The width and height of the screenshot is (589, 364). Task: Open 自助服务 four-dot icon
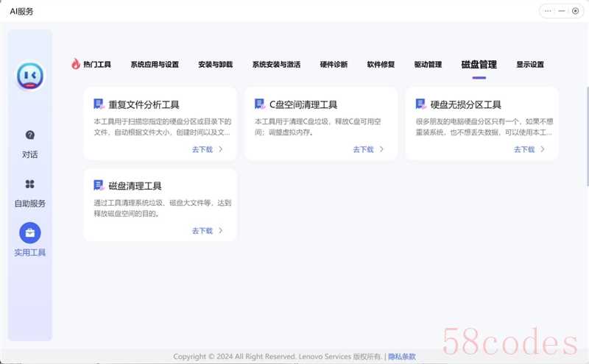[x=30, y=184]
